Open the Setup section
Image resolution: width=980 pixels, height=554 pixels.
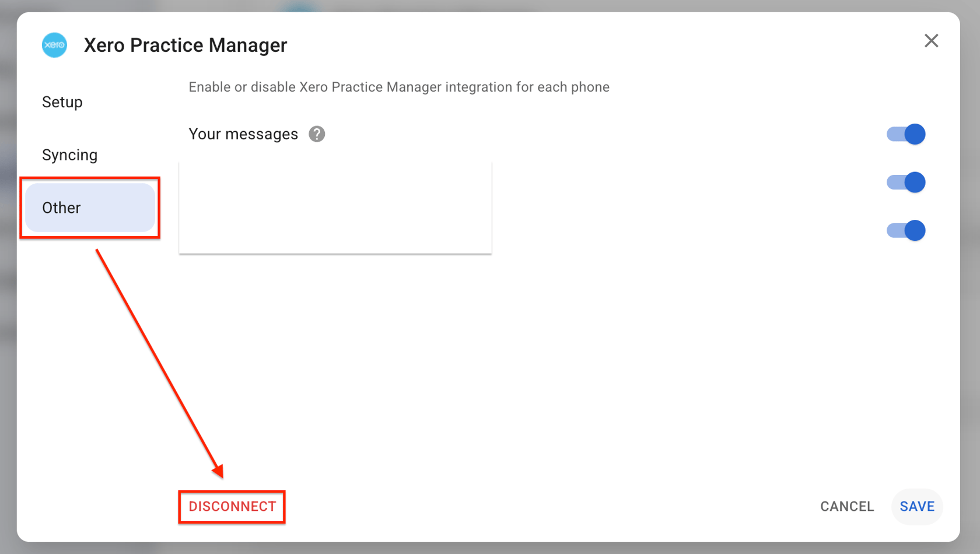point(62,101)
